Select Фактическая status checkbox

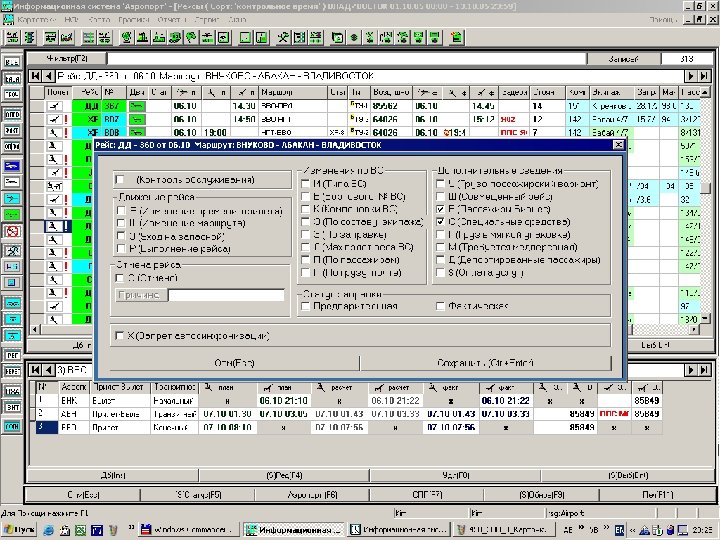(440, 306)
